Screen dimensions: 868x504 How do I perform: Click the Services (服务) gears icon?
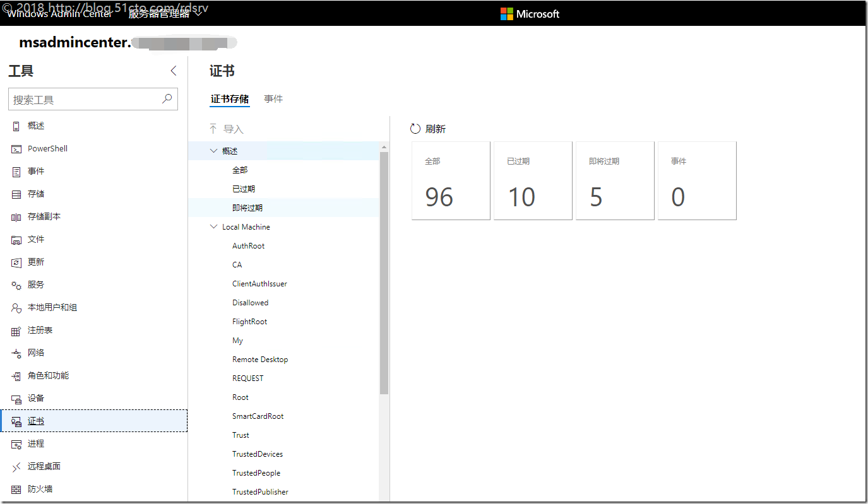coord(16,285)
